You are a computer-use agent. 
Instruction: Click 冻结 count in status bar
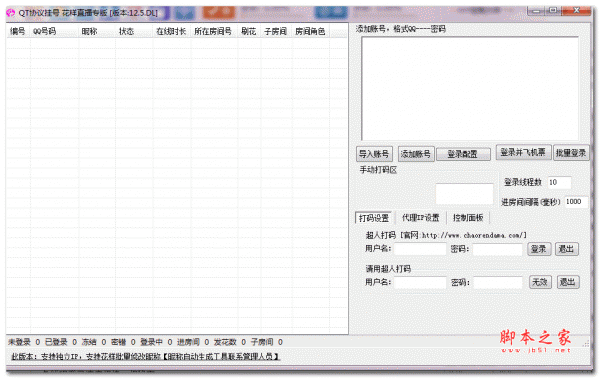pos(94,342)
